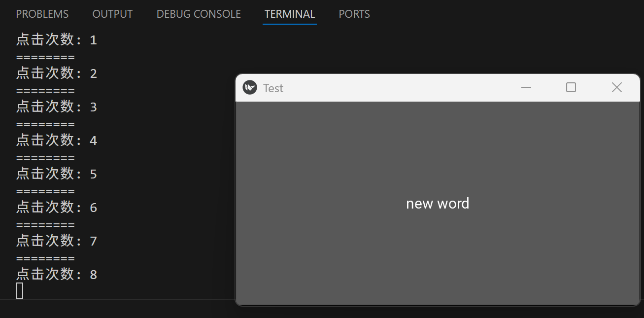Close the Test window
This screenshot has width=644, height=318.
pos(617,88)
